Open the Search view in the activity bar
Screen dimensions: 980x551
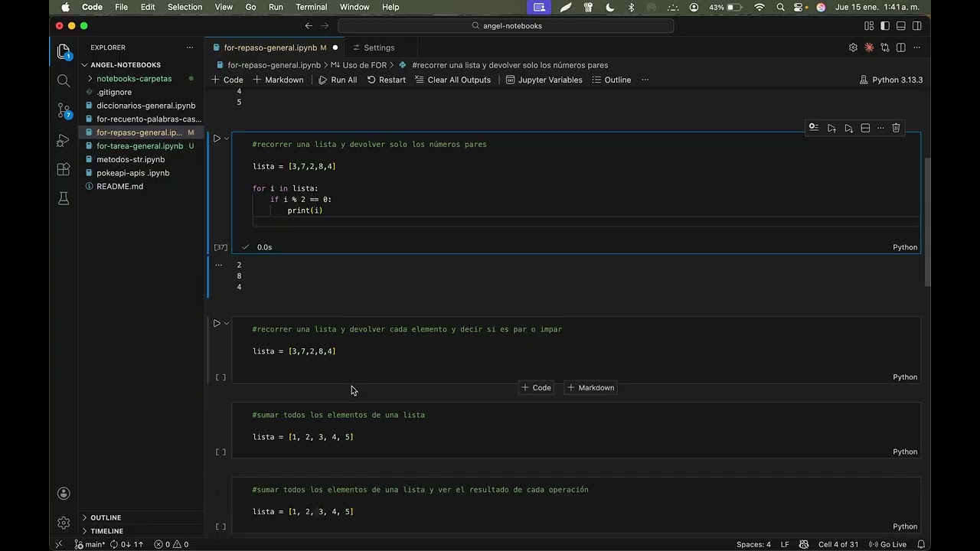click(x=64, y=81)
